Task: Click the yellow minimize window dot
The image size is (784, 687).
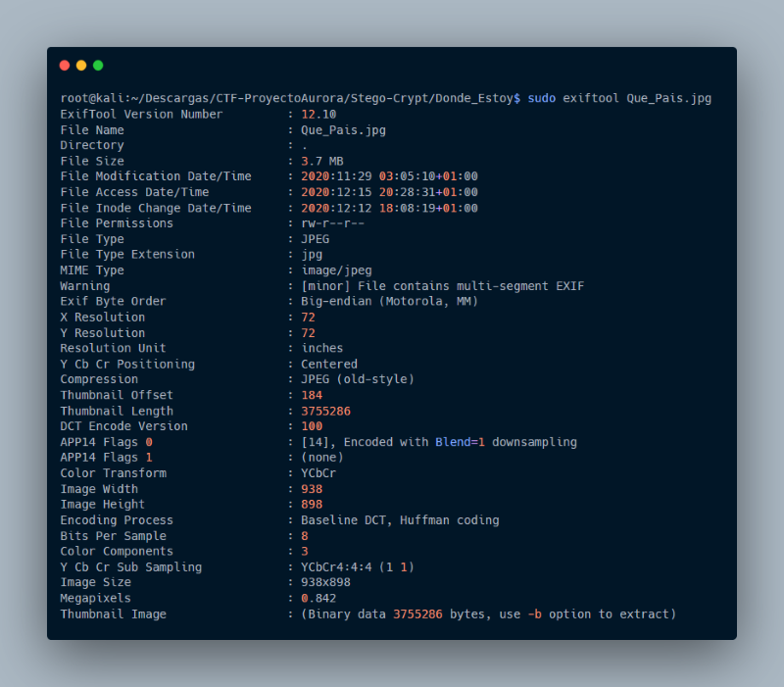Action: click(x=81, y=66)
